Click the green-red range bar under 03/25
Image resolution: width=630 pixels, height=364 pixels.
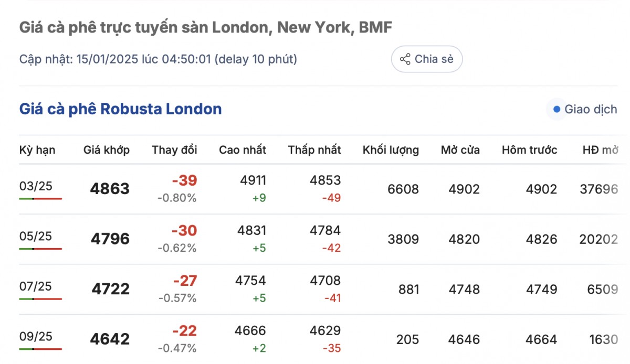40,199
